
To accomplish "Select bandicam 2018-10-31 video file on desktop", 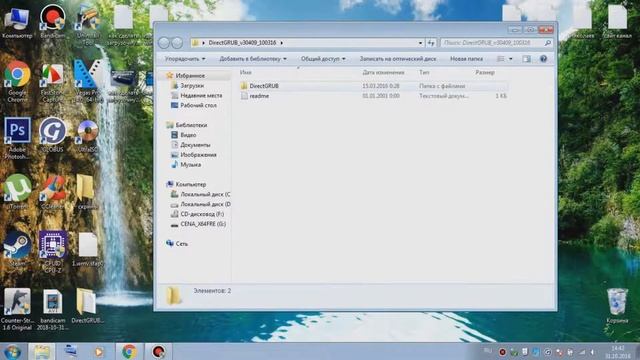I will pyautogui.click(x=53, y=309).
